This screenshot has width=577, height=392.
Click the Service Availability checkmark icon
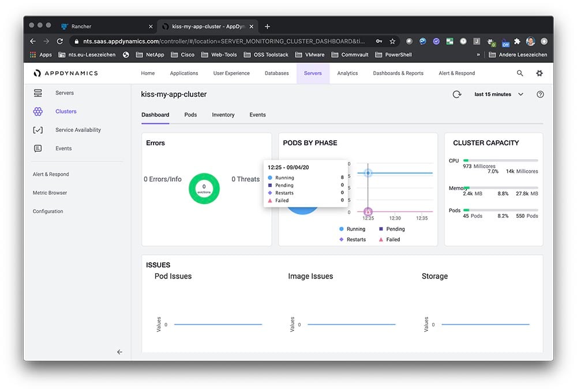click(x=38, y=130)
